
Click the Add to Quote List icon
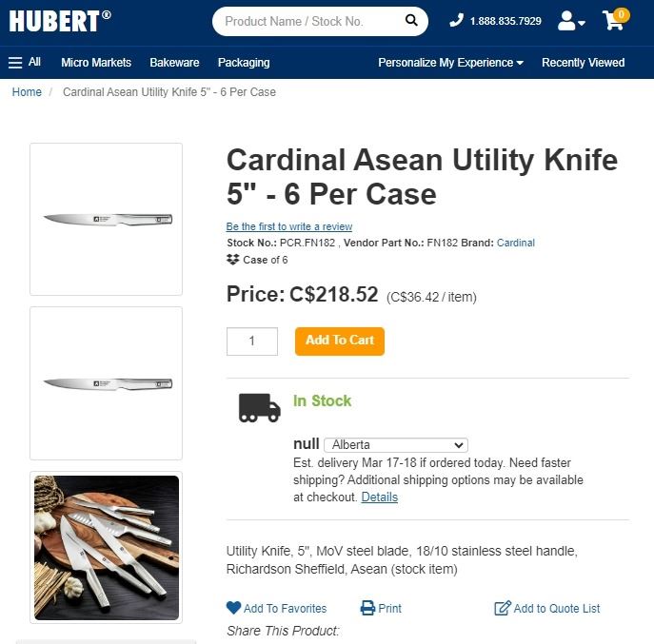click(503, 608)
